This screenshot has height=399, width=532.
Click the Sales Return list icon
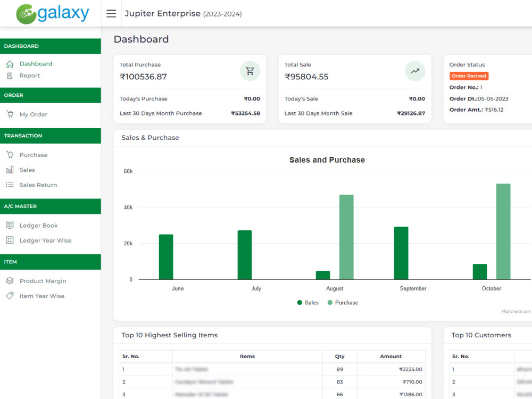coord(10,185)
